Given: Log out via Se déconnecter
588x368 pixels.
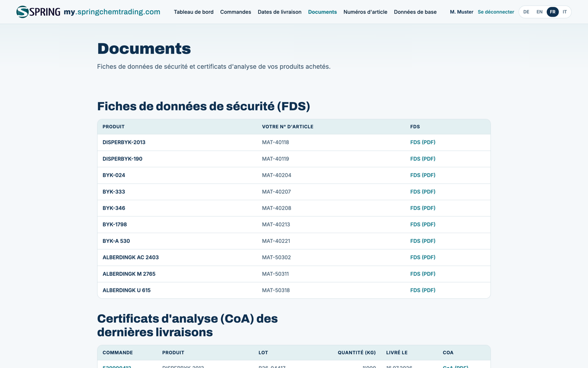Looking at the screenshot, I should pyautogui.click(x=496, y=12).
